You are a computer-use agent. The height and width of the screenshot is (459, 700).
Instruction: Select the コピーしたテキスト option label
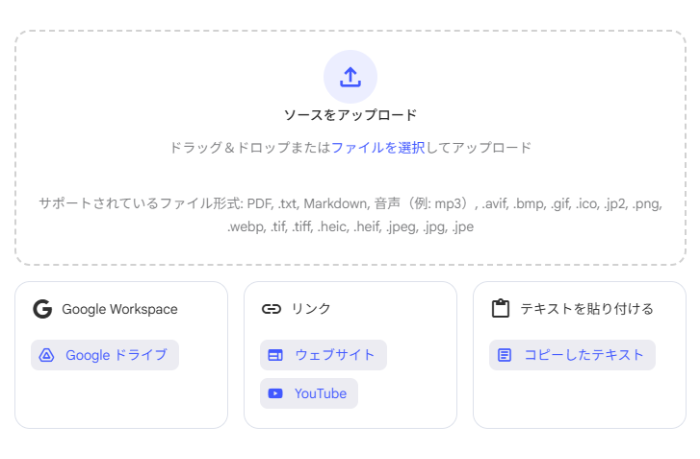pyautogui.click(x=584, y=355)
